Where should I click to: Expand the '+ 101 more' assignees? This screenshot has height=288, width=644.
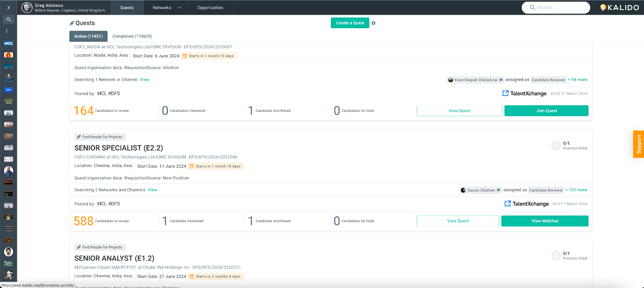click(x=576, y=190)
